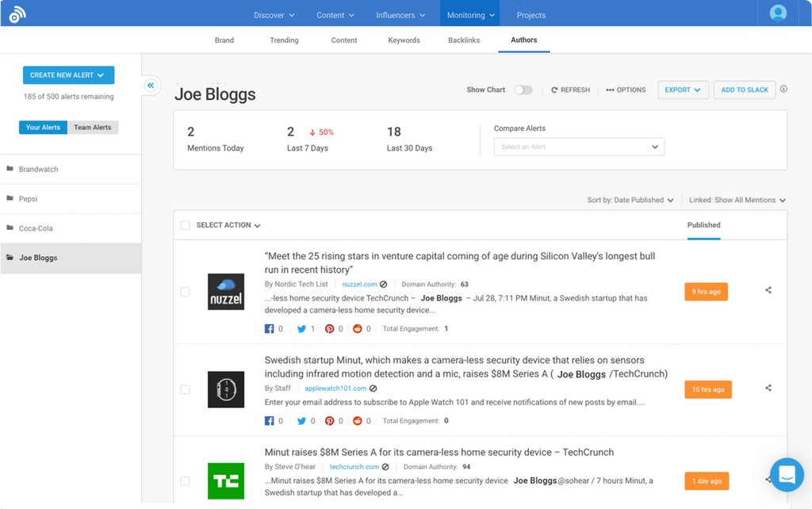Switch to Team Alerts
The width and height of the screenshot is (812, 509).
pyautogui.click(x=93, y=128)
